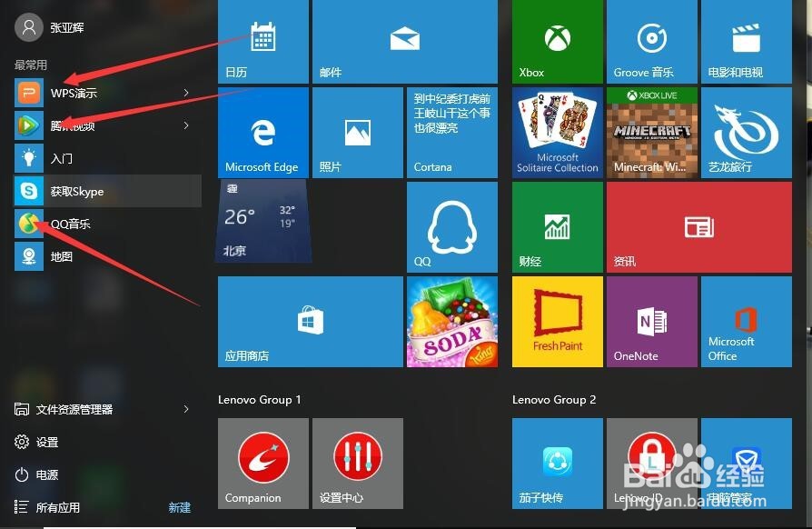Open the 财经 tile
This screenshot has width=812, height=529.
pos(557,226)
